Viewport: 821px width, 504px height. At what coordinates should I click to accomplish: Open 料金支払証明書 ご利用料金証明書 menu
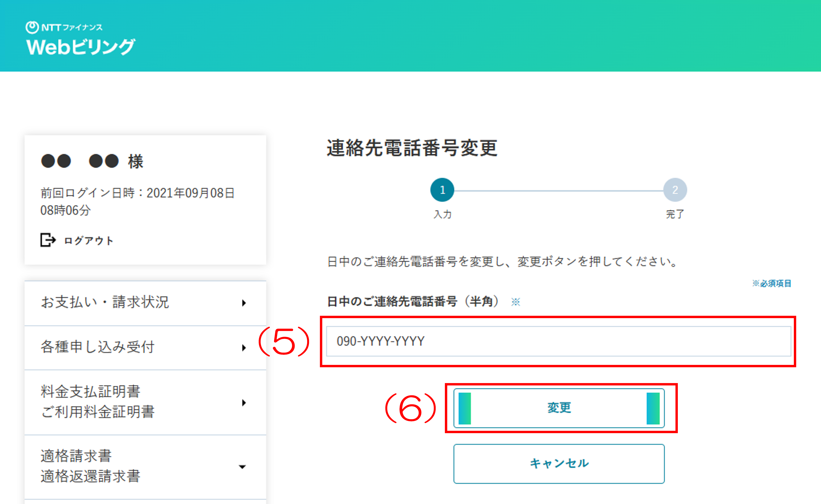coord(145,402)
